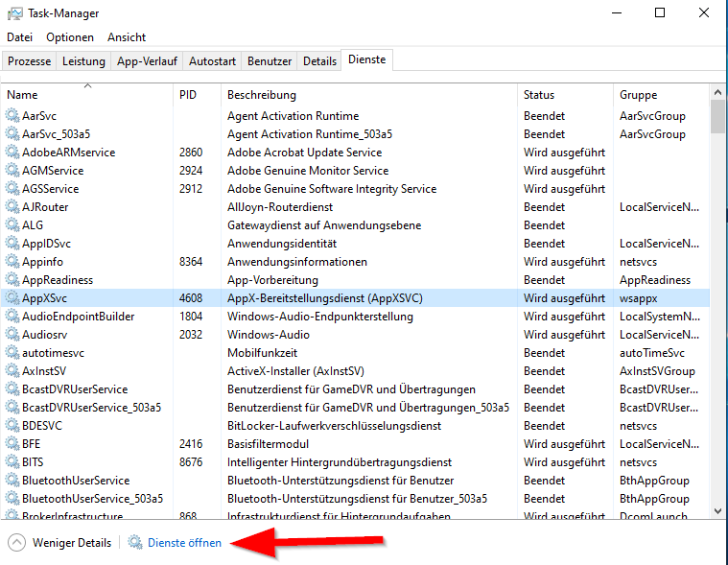Click description Windows-Audio-Endpunkterstellung
The height and width of the screenshot is (565, 728).
coord(320,317)
